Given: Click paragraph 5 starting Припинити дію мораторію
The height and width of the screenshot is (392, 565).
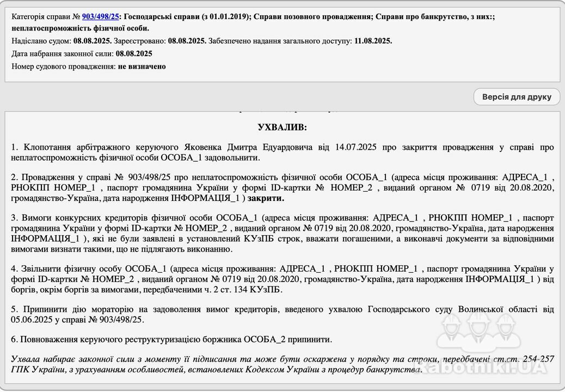Looking at the screenshot, I should pos(282,314).
